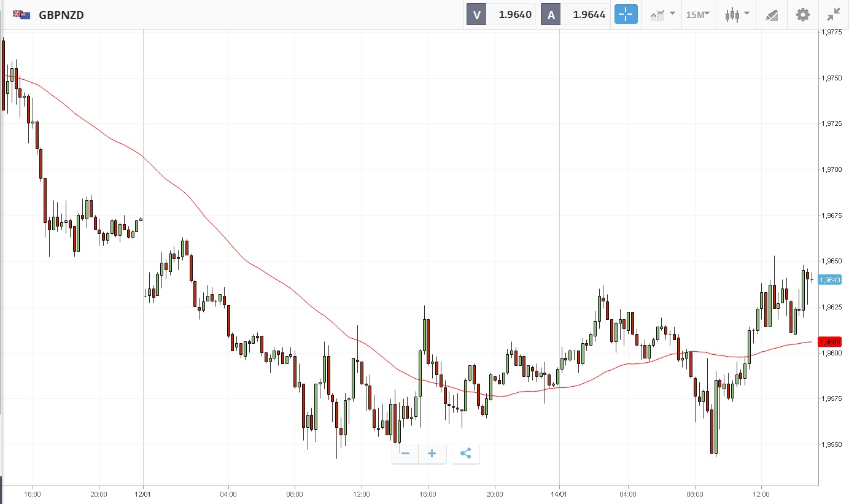Select the drawing tools pencil icon

[x=772, y=15]
